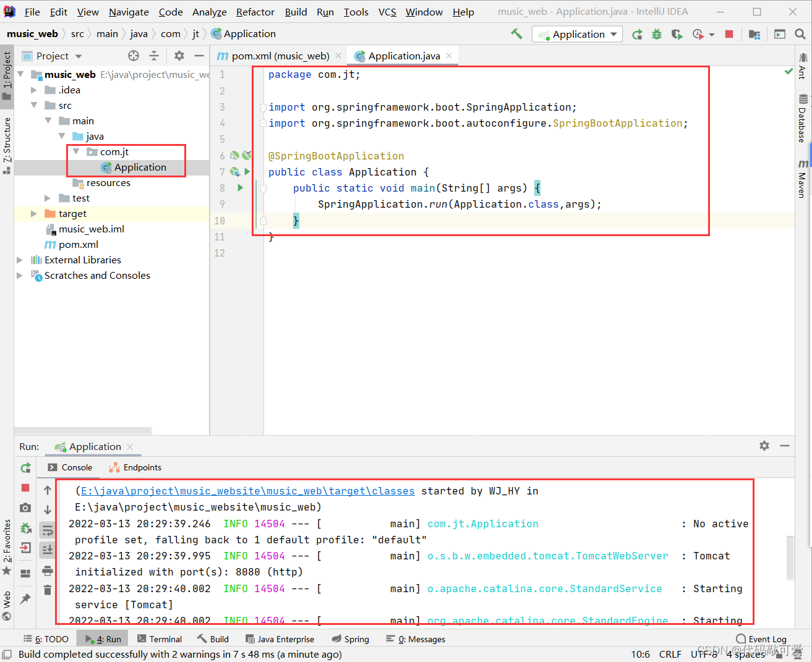This screenshot has height=662, width=812.
Task: Open target\classes path link in console
Action: pos(247,491)
